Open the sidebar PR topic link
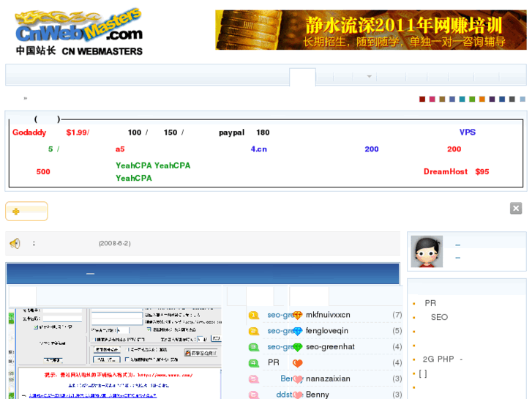Viewport: 532px width, 399px height. coord(430,303)
